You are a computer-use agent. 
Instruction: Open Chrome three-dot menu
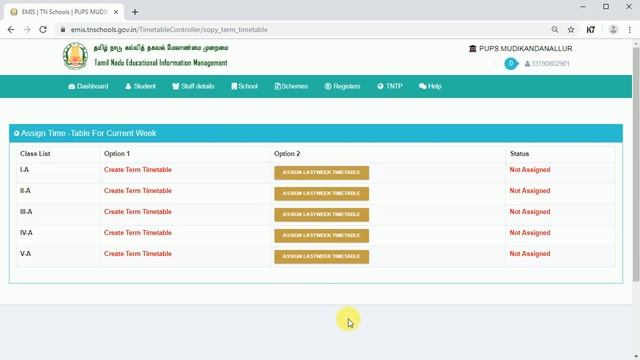[630, 29]
